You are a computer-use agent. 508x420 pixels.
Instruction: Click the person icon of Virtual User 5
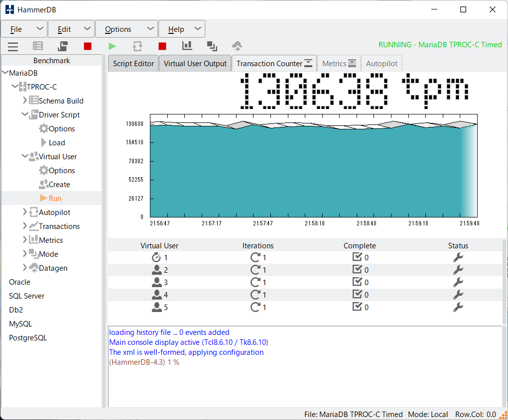[156, 307]
